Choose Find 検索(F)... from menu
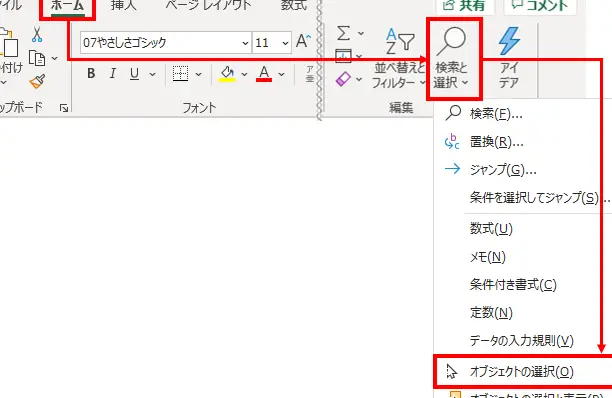Screen dimensions: 612x398 pyautogui.click(x=522, y=114)
